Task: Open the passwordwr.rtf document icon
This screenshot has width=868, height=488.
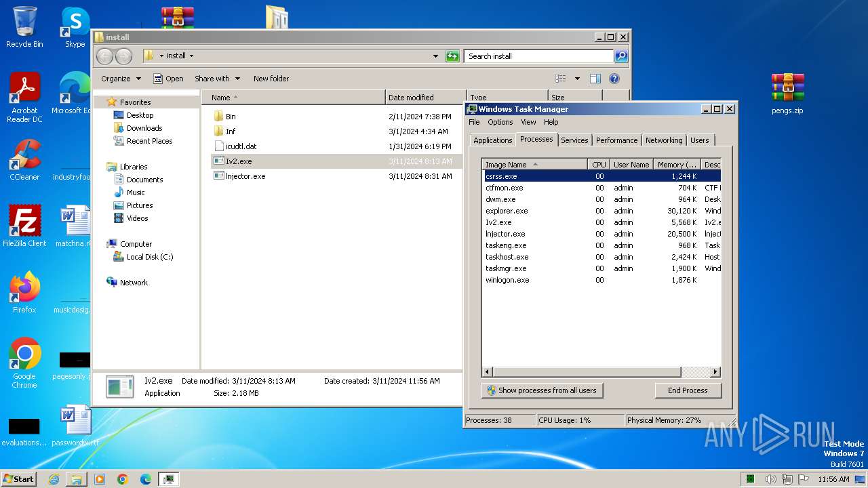Action: (x=75, y=426)
